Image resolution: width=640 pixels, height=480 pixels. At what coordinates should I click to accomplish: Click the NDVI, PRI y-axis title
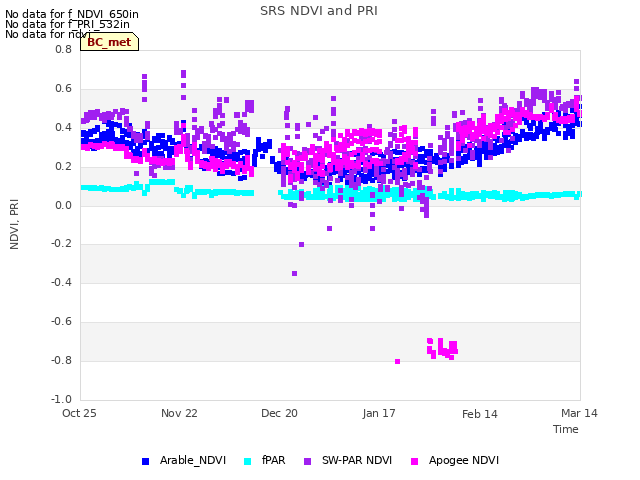tap(14, 224)
